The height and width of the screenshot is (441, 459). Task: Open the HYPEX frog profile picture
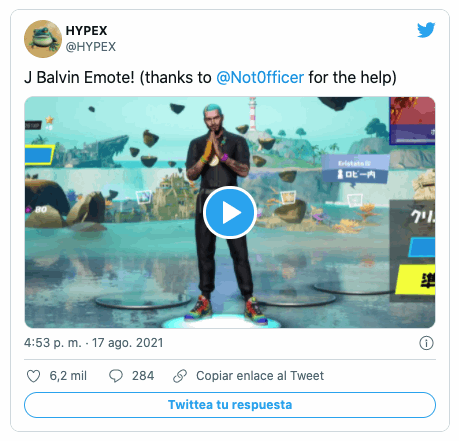pos(43,39)
